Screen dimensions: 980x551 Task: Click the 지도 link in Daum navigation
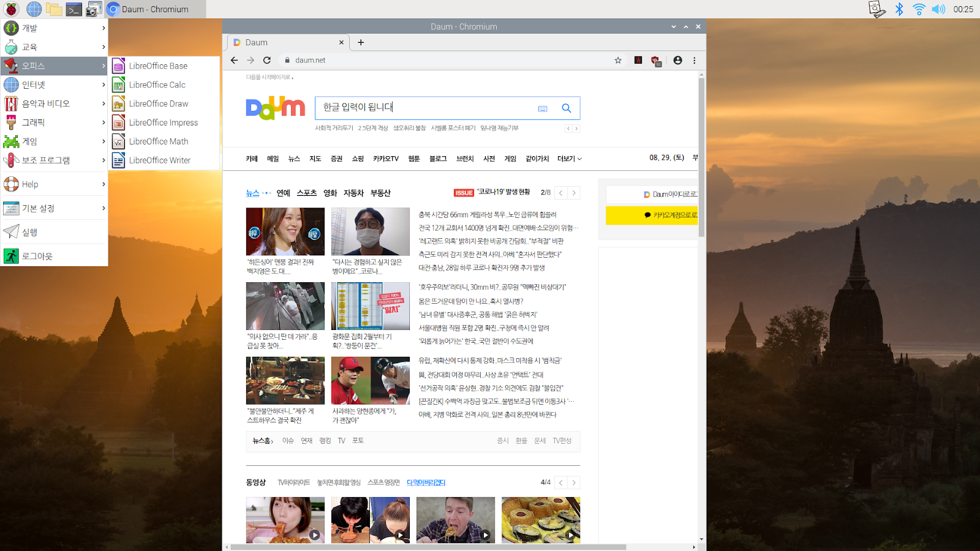(x=315, y=159)
